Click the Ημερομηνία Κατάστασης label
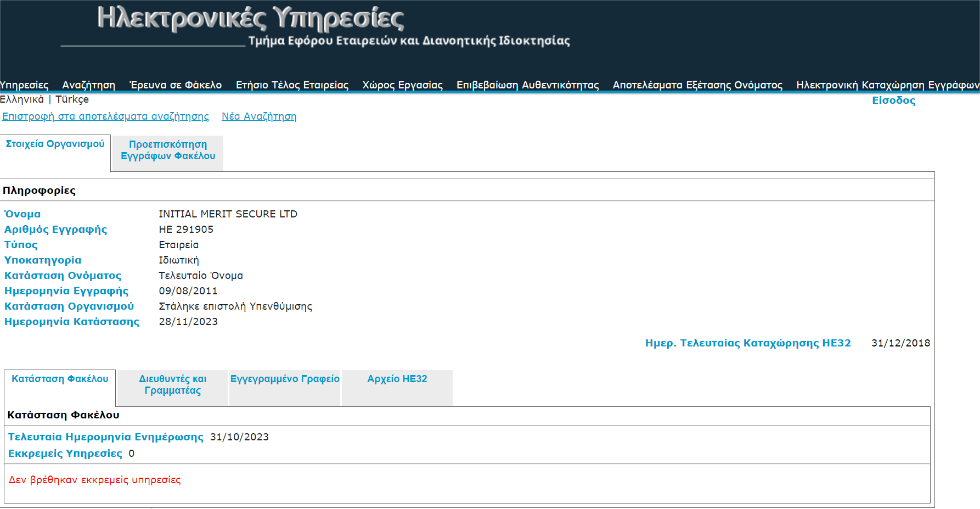 coord(72,322)
